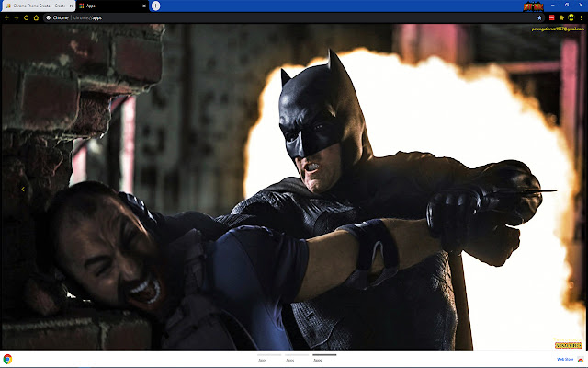Close the Apps tab
Image resolution: width=588 pixels, height=368 pixels.
point(144,6)
